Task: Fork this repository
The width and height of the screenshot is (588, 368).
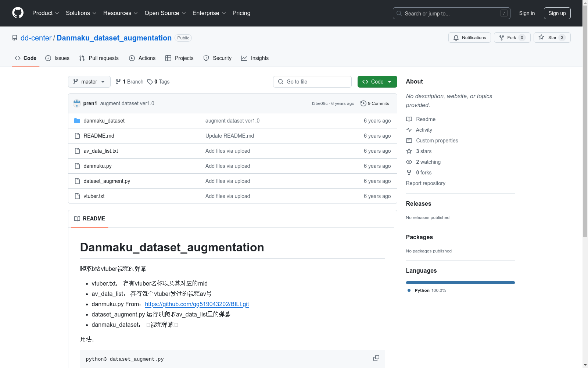Action: click(512, 38)
